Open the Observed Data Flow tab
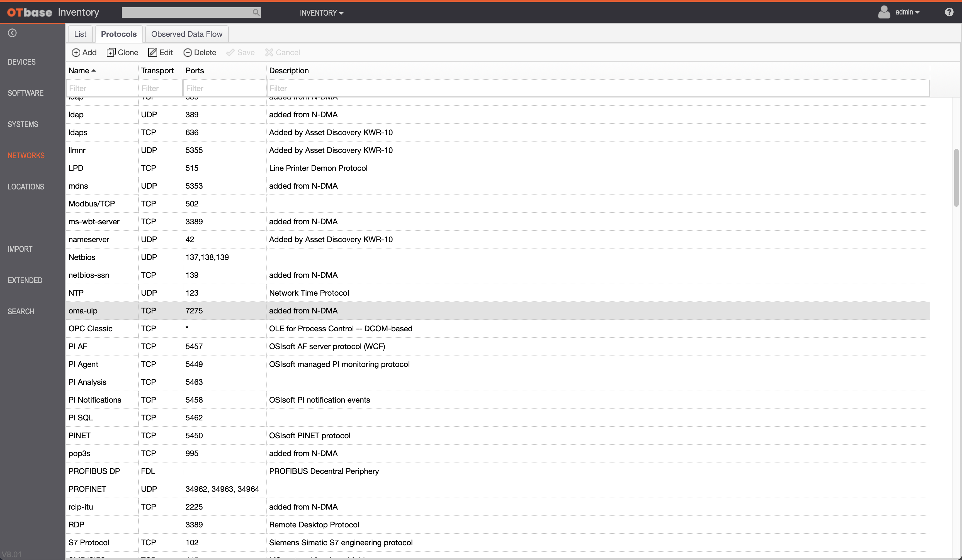 click(187, 34)
